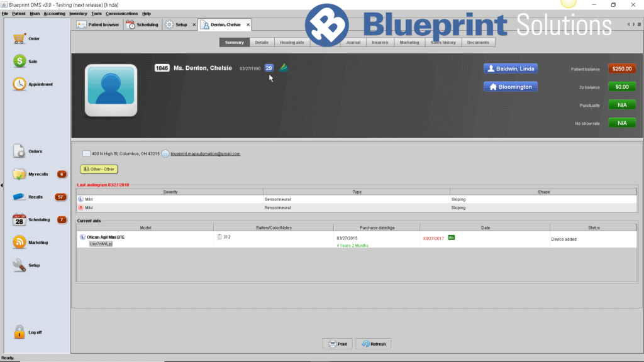
Task: Click the $0.00 3p balance
Action: [622, 87]
